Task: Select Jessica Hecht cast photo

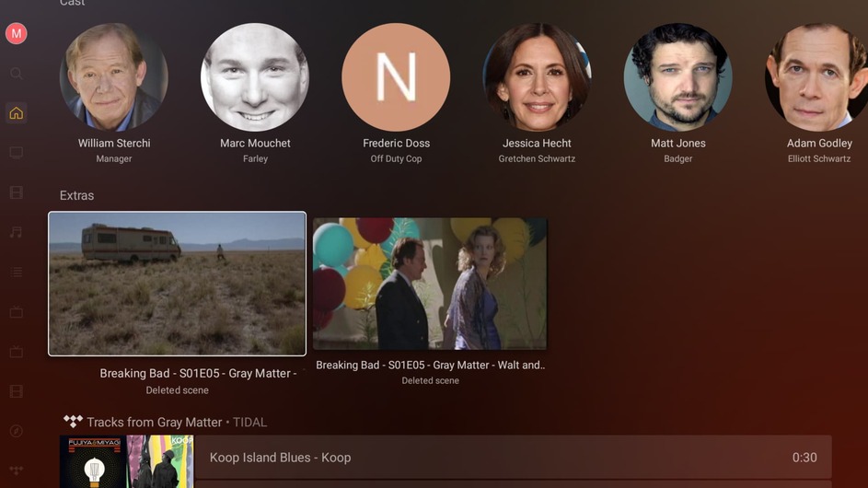Action: [x=537, y=77]
